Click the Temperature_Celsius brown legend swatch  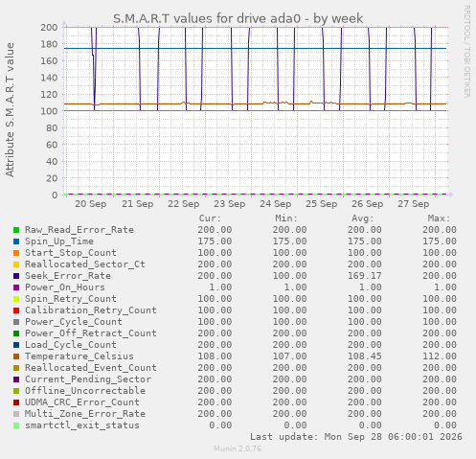[x=16, y=356]
